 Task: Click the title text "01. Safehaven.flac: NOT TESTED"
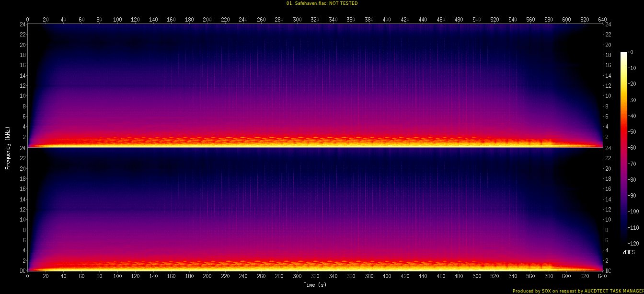tap(322, 3)
